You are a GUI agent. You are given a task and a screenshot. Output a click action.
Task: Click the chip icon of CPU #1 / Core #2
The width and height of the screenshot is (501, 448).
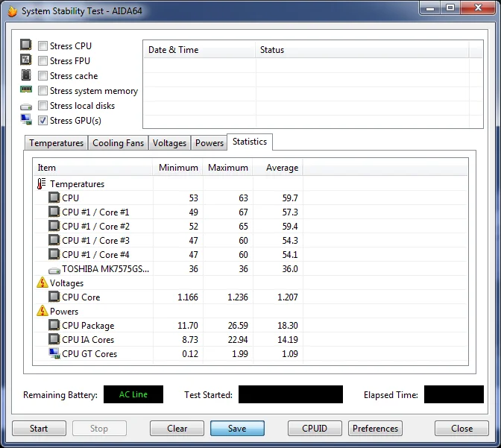click(x=54, y=226)
